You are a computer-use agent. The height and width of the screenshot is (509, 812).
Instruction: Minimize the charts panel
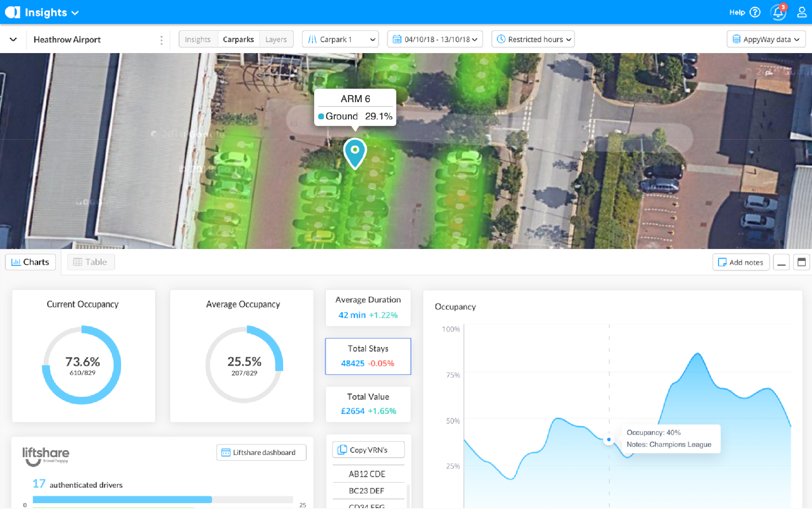click(781, 262)
